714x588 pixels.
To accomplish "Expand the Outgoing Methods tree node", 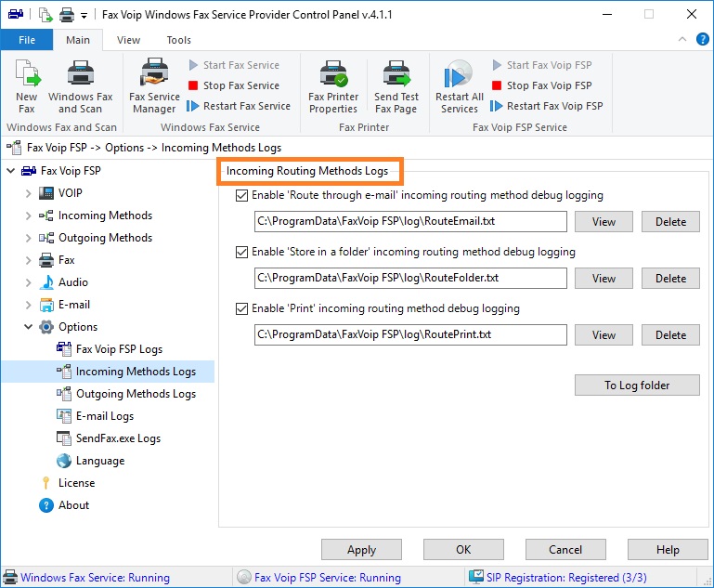I will click(28, 238).
